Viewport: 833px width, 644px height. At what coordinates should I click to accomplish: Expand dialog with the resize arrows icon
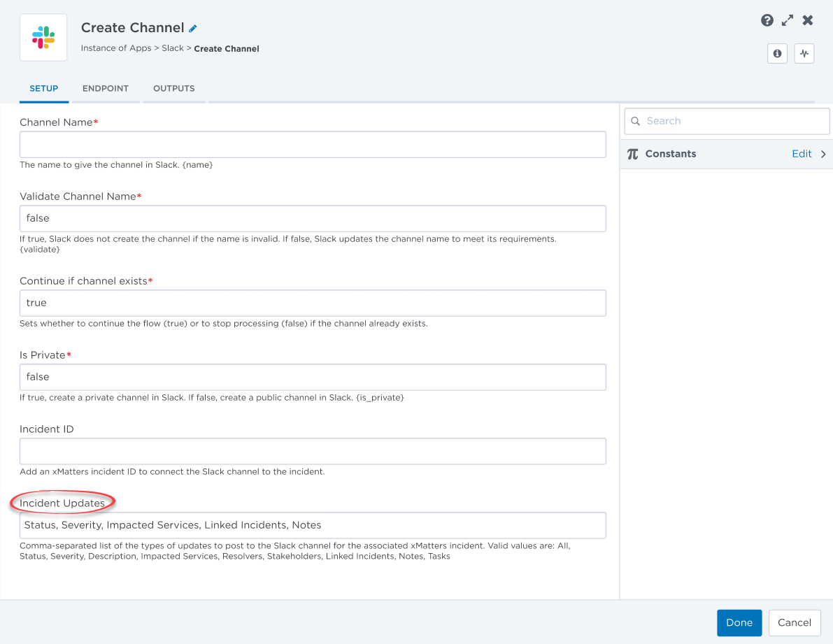[788, 20]
